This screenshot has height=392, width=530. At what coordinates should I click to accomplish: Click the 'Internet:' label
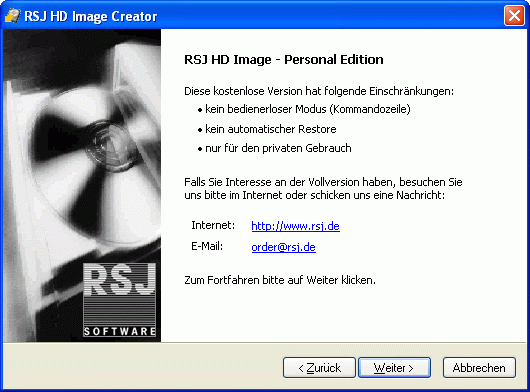coord(213,225)
